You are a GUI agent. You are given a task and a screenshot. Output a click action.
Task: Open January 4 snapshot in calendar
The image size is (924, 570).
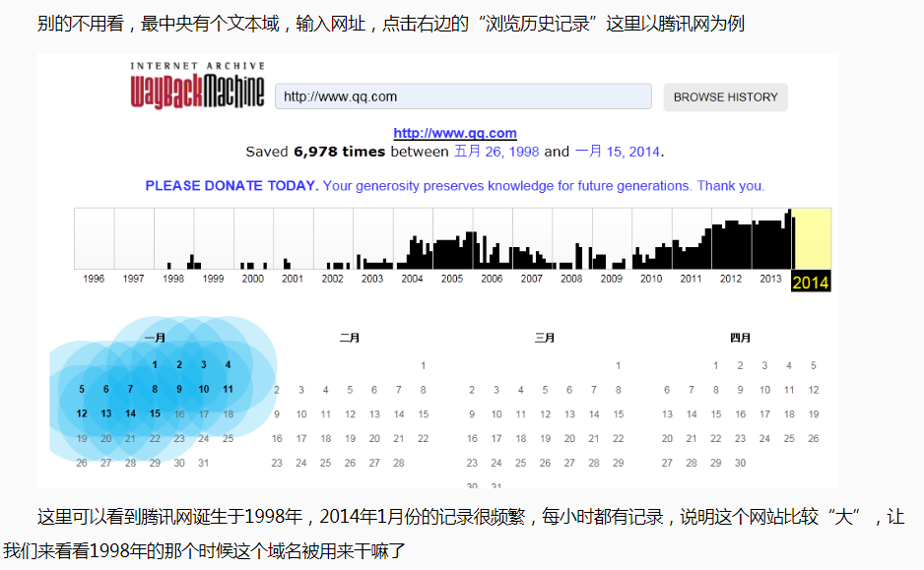tap(229, 364)
